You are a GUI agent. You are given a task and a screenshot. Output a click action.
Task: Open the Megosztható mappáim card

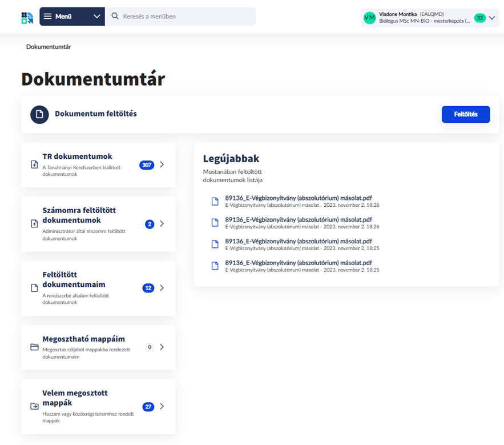83,339
